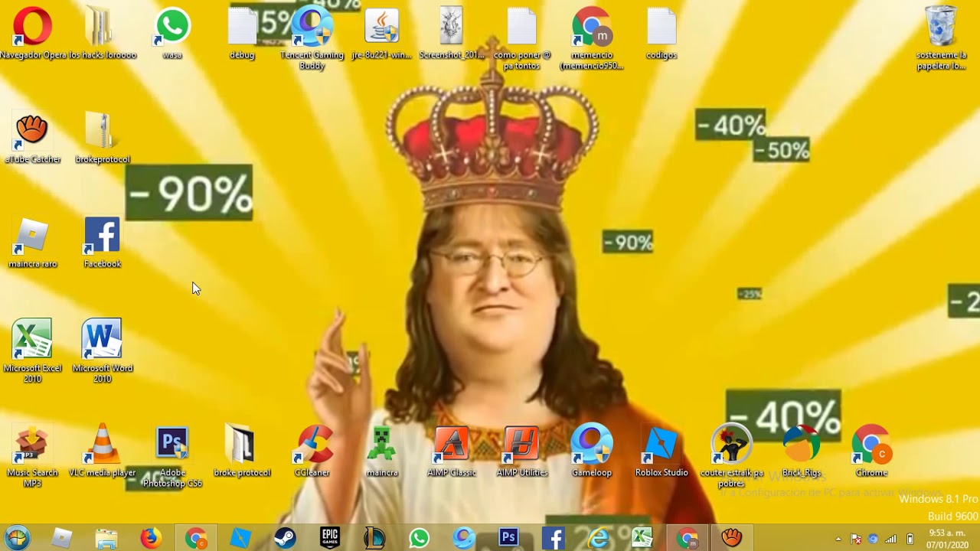The height and width of the screenshot is (551, 980).
Task: Launch Steam from the taskbar
Action: [x=285, y=539]
